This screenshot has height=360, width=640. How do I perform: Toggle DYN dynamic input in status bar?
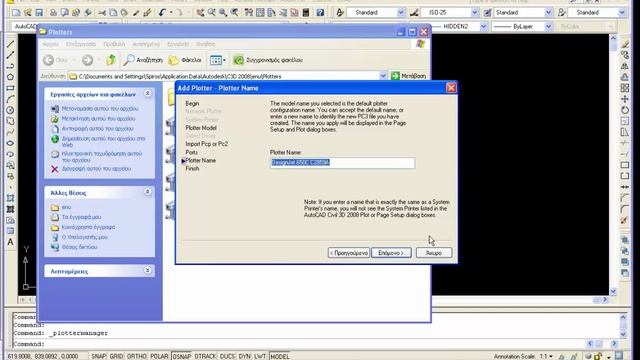244,356
